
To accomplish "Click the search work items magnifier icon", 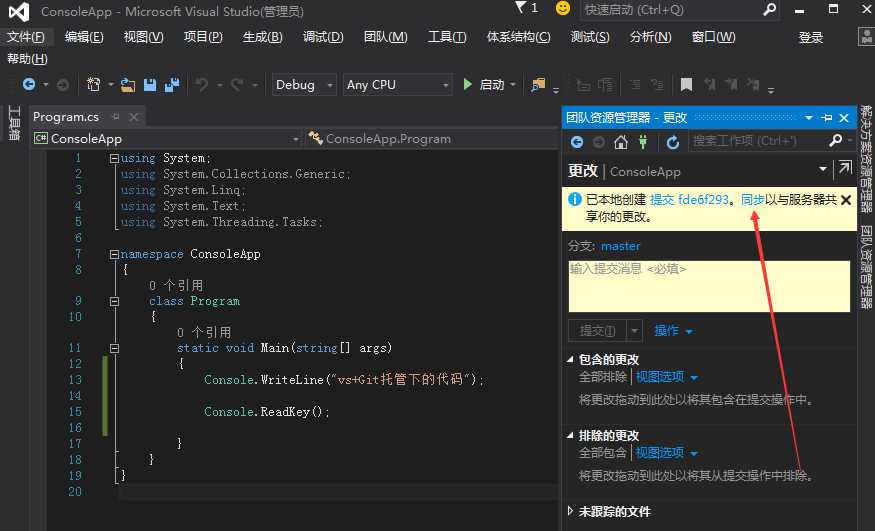I will [835, 141].
